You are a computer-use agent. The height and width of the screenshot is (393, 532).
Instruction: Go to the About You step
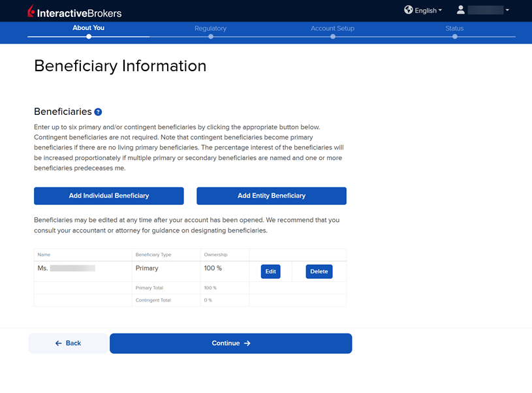pos(88,28)
